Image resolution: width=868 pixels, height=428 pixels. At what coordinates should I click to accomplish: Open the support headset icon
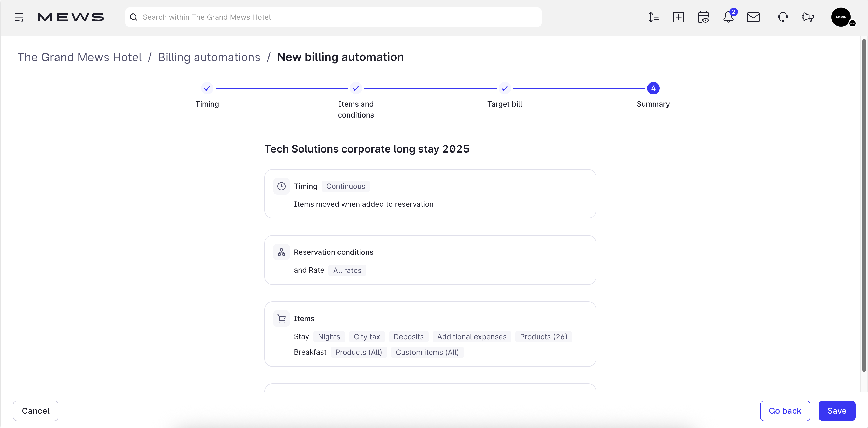click(x=783, y=17)
